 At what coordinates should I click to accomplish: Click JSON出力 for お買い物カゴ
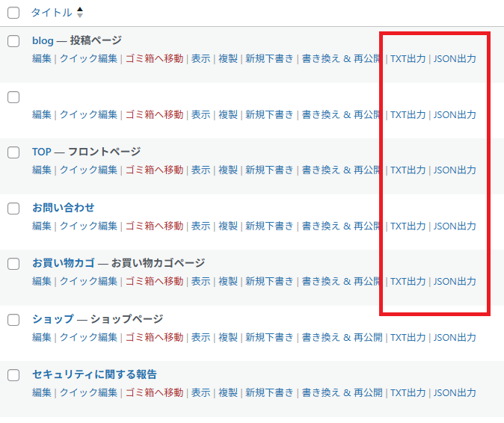coord(455,281)
